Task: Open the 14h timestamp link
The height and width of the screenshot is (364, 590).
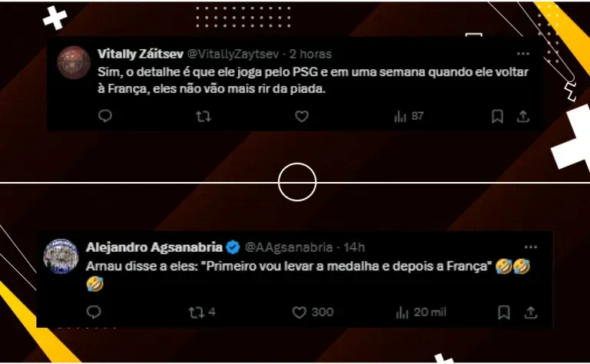Action: point(353,247)
